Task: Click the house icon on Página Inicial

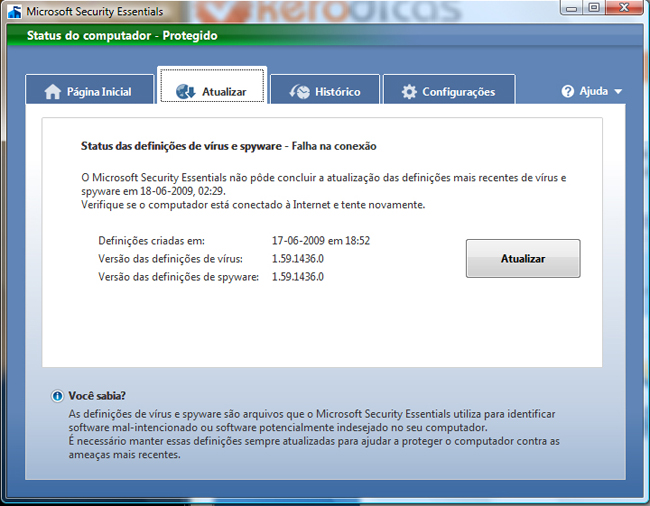Action: pyautogui.click(x=53, y=92)
